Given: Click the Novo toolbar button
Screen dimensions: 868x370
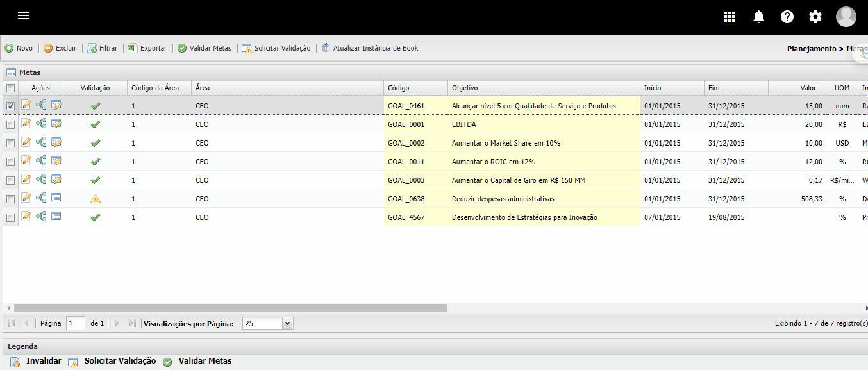Looking at the screenshot, I should pyautogui.click(x=19, y=48).
